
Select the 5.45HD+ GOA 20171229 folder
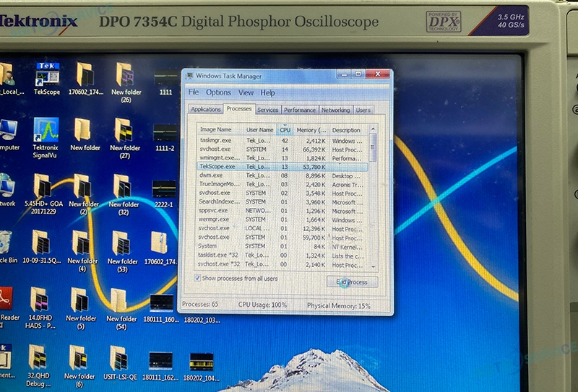click(x=42, y=187)
